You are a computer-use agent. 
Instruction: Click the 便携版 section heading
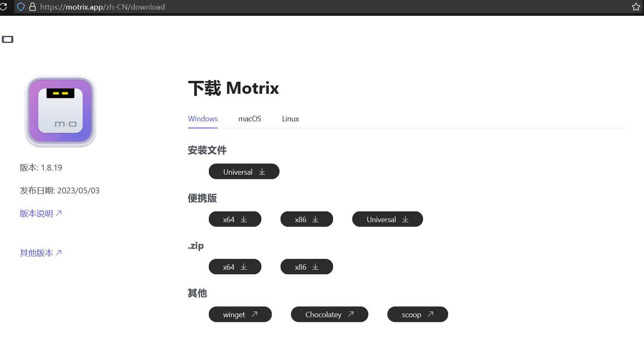point(202,198)
